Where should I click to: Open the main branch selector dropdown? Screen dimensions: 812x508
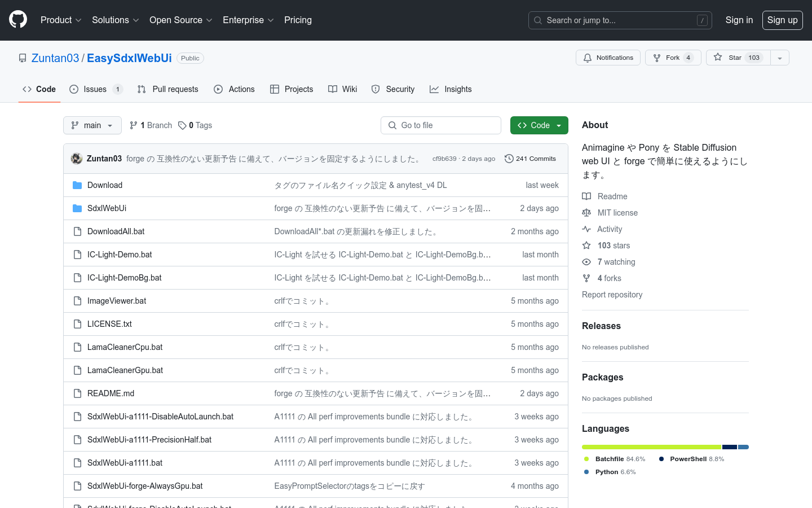92,125
